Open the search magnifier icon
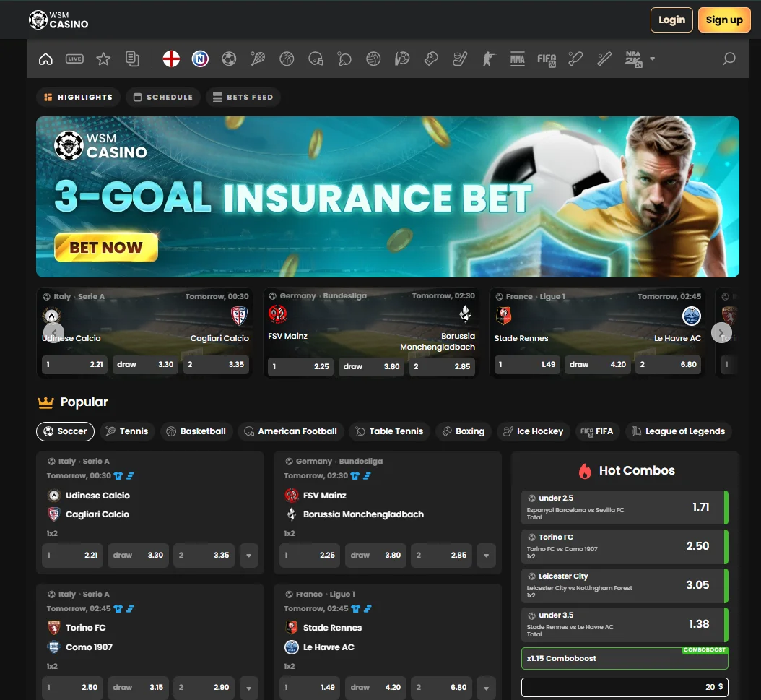Viewport: 761px width, 700px height. 729,59
